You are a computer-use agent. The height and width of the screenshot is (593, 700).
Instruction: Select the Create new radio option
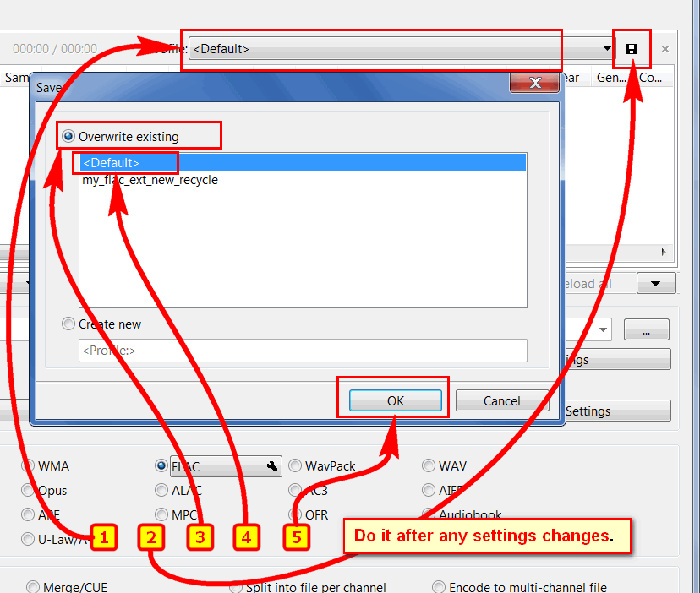(69, 324)
